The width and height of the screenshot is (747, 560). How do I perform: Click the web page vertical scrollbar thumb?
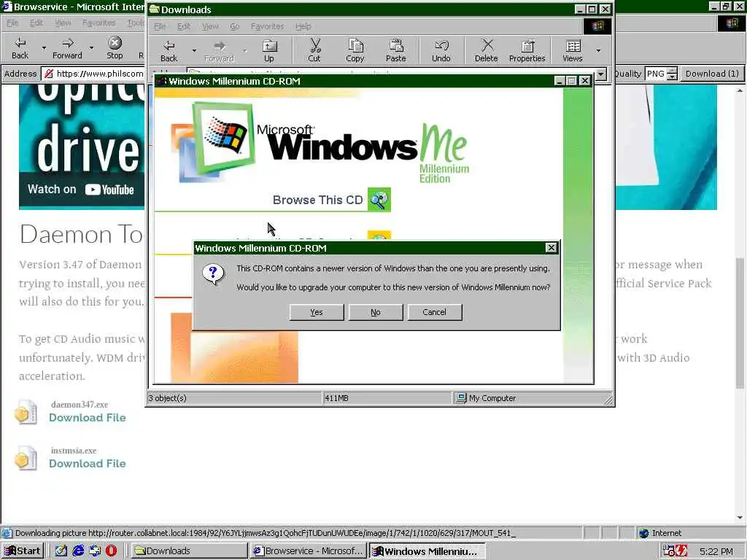coord(740,323)
